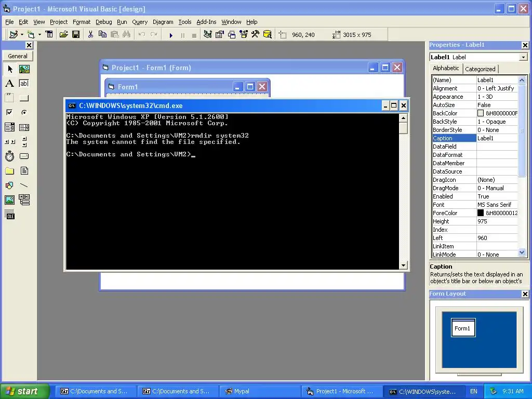The image size is (532, 399).
Task: Switch to Mypal taskbar button
Action: coord(260,391)
